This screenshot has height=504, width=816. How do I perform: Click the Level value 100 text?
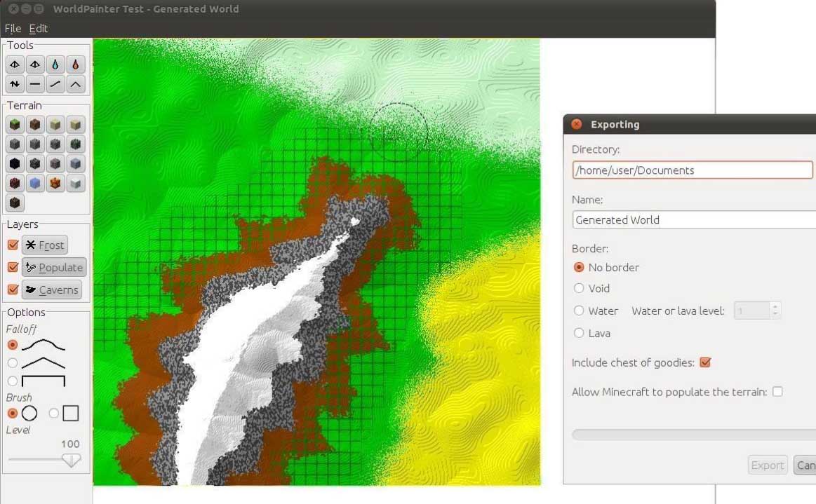coord(69,444)
